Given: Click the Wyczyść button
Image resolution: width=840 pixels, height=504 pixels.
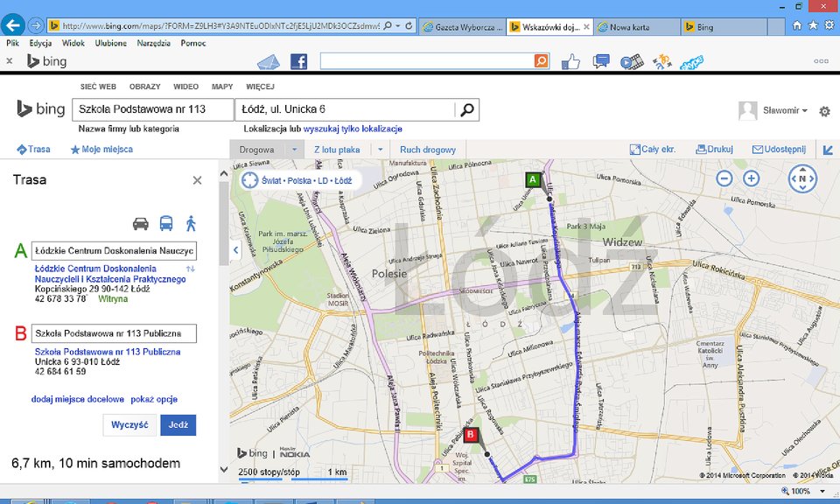Looking at the screenshot, I should click(x=129, y=424).
